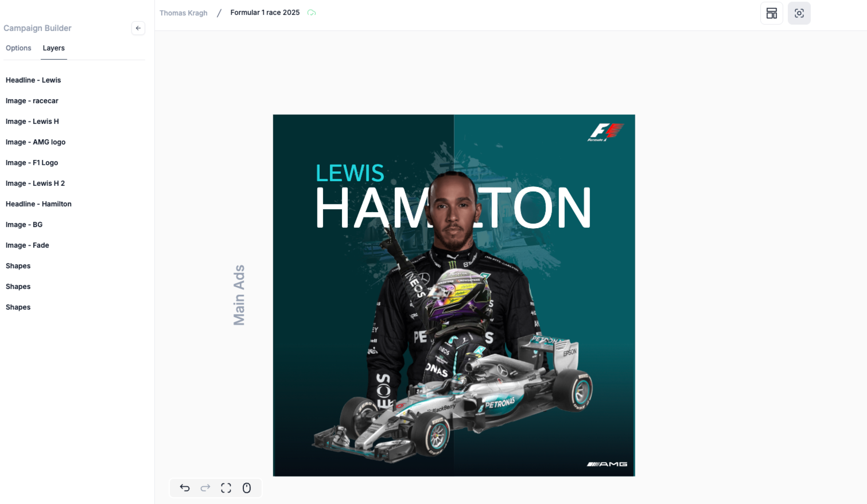The width and height of the screenshot is (867, 504).
Task: Collapse the Campaign Builder sidebar arrow
Action: pyautogui.click(x=138, y=28)
